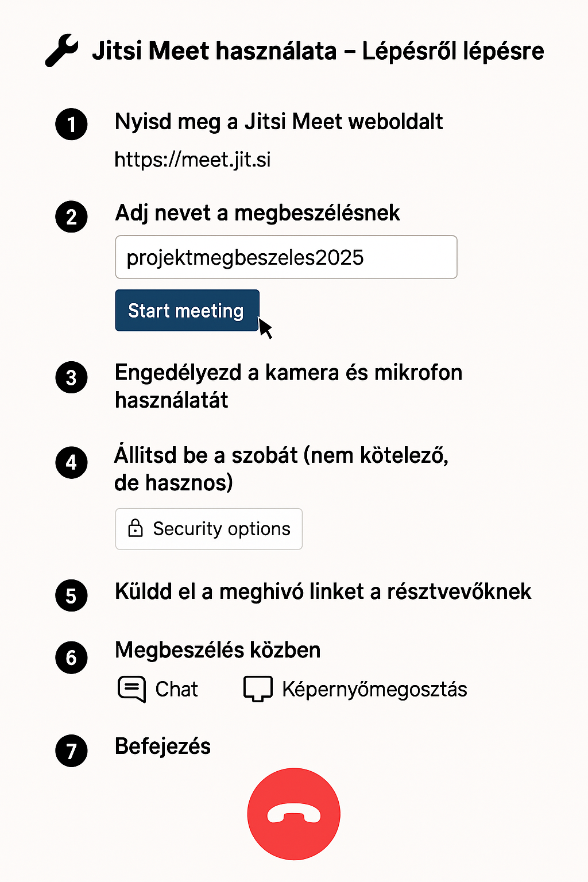Image resolution: width=588 pixels, height=882 pixels.
Task: Click the step 4 number circle
Action: click(71, 462)
